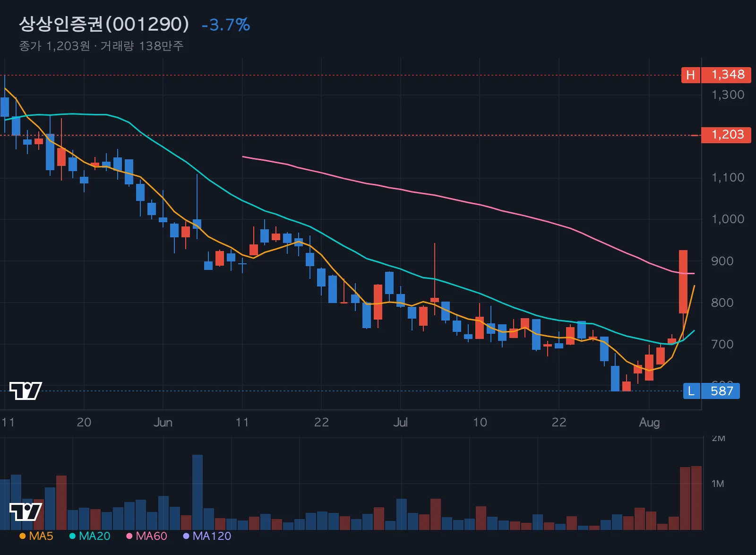Viewport: 756px width, 555px height.
Task: Click the tallest blue volume bar
Action: click(x=198, y=492)
